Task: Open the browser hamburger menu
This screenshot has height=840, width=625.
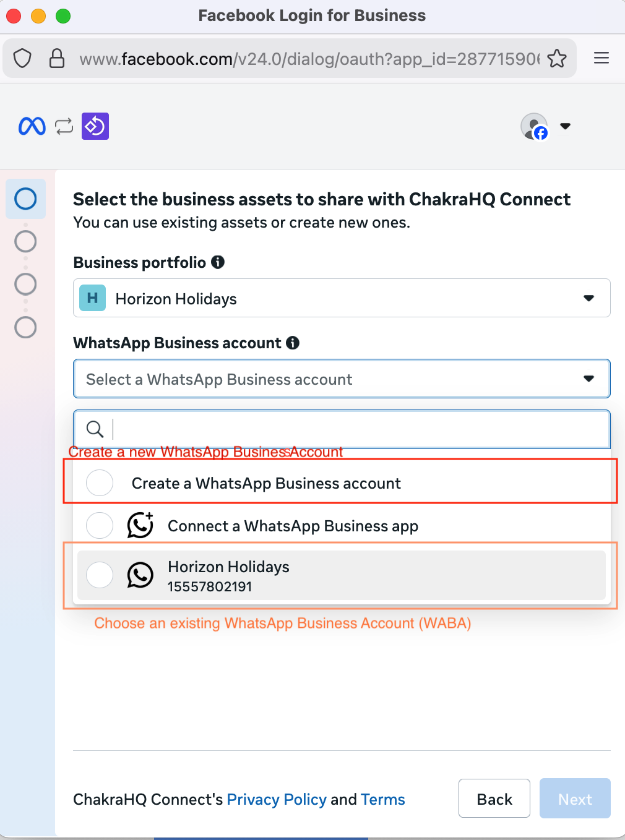Action: click(601, 59)
